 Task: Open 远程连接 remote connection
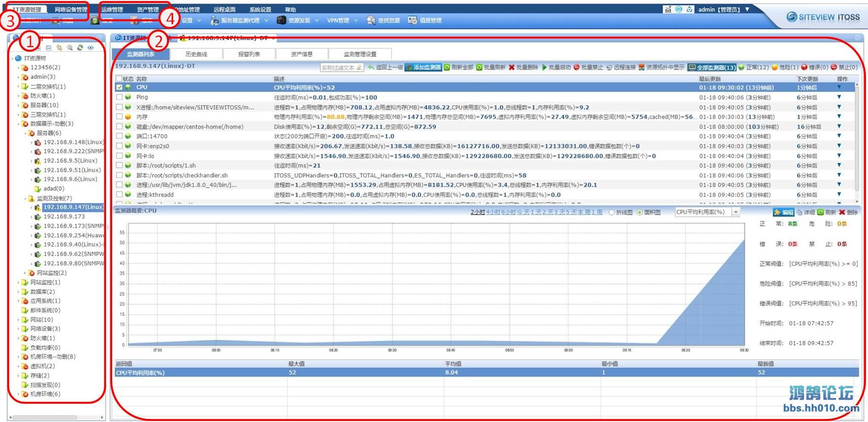(x=621, y=67)
